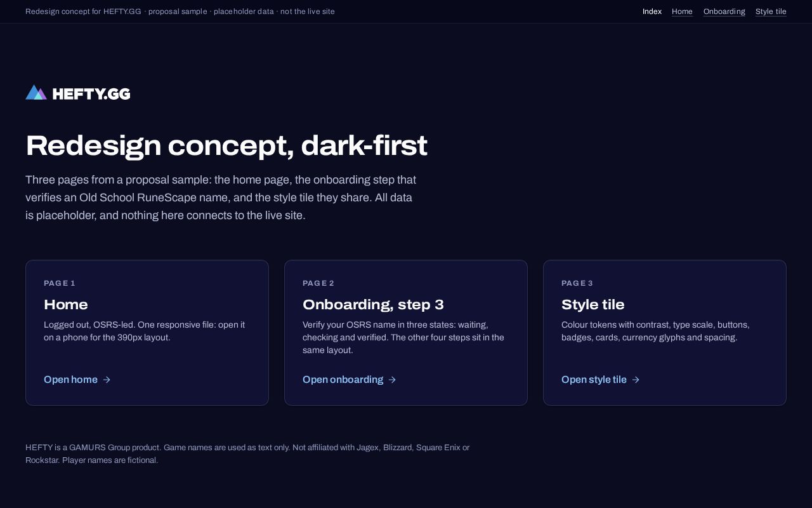Image resolution: width=812 pixels, height=508 pixels.
Task: Click the HEFTY.GG triangle logo icon
Action: coord(36,93)
